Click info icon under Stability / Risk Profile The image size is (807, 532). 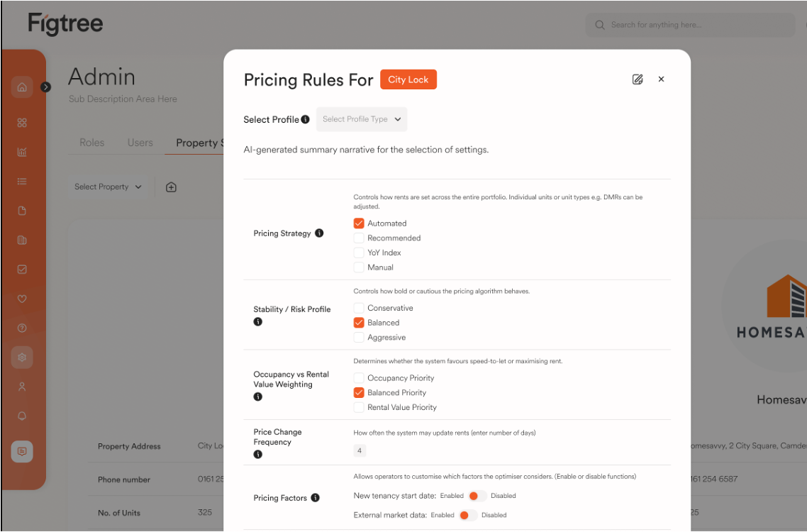click(258, 322)
